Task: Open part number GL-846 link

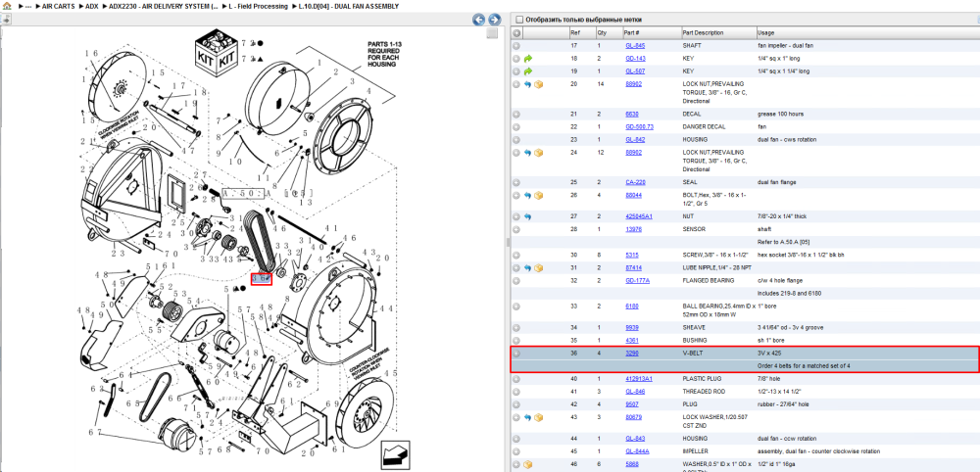Action: 635,392
